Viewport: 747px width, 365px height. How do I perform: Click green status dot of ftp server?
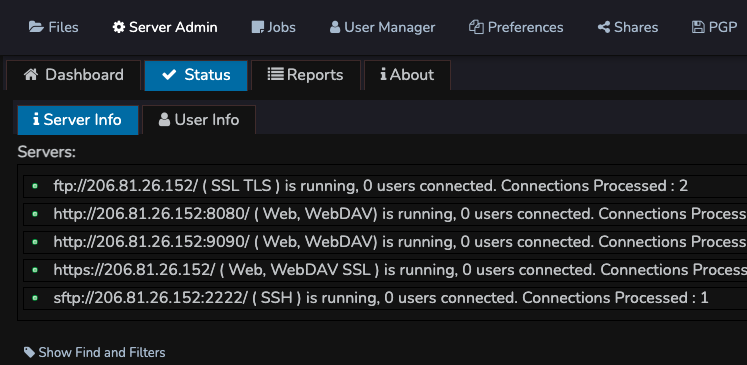(x=35, y=186)
